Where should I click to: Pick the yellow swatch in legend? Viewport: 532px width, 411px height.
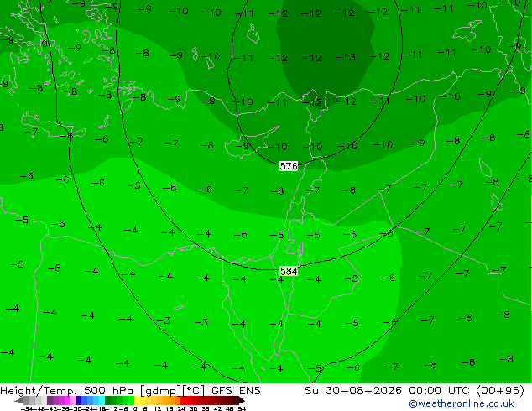pyautogui.click(x=137, y=400)
